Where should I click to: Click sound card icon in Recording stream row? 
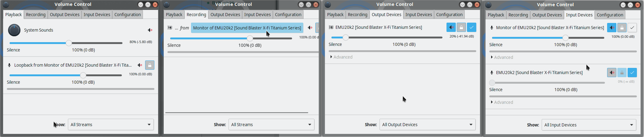pos(170,28)
